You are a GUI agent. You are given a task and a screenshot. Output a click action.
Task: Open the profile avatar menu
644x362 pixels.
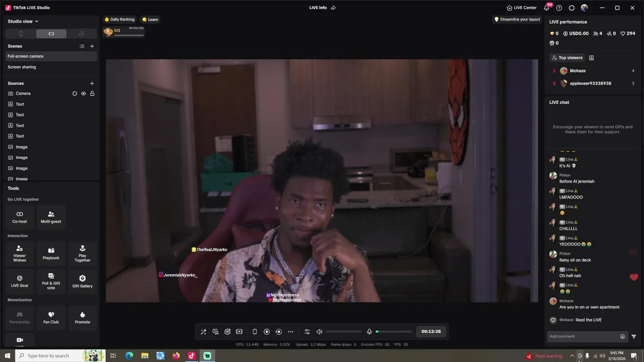(x=584, y=8)
